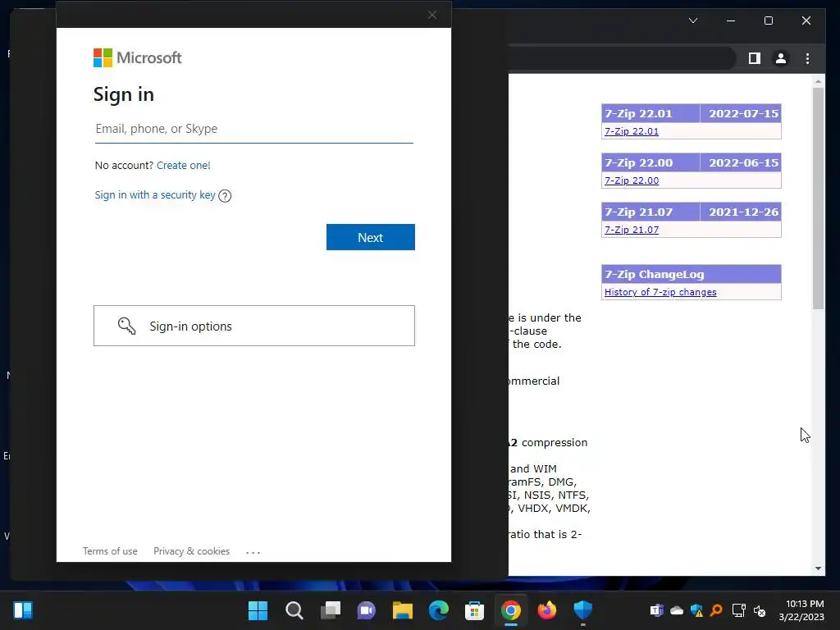Click Teams icon in system tray

[656, 610]
